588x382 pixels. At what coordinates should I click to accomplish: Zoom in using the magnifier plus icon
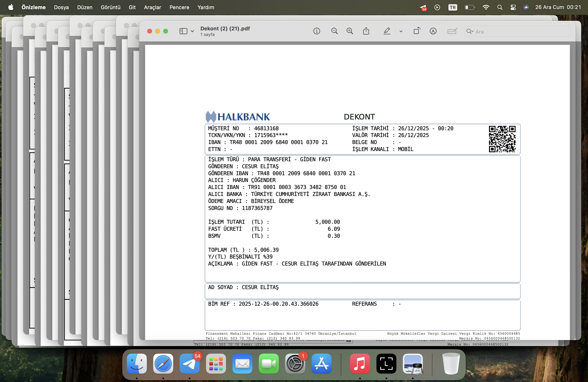[x=350, y=31]
